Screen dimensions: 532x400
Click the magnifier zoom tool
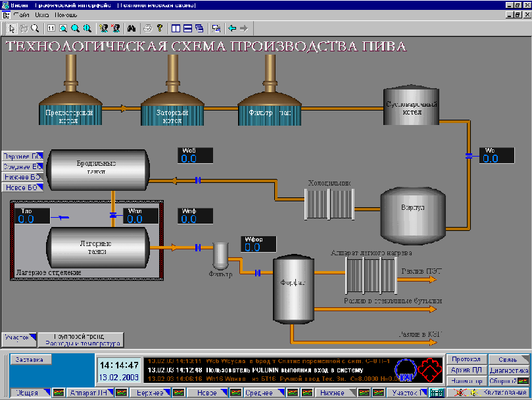click(x=35, y=28)
